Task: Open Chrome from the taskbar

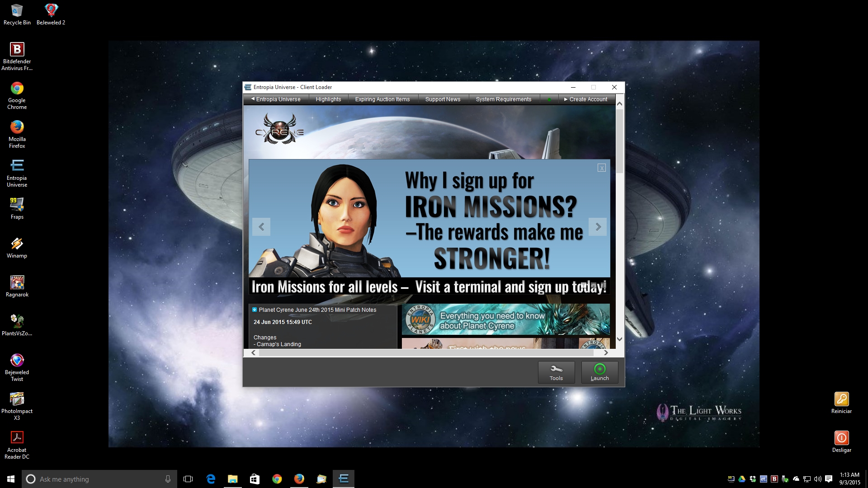Action: coord(277,479)
